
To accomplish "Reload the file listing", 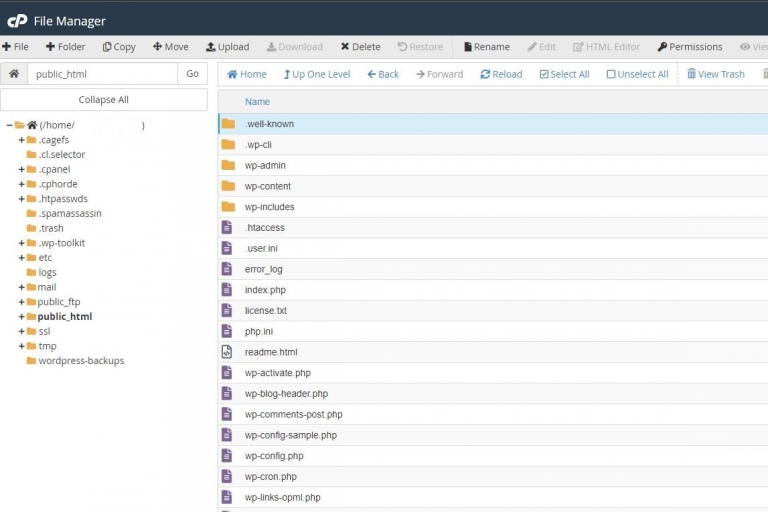I will [x=502, y=74].
